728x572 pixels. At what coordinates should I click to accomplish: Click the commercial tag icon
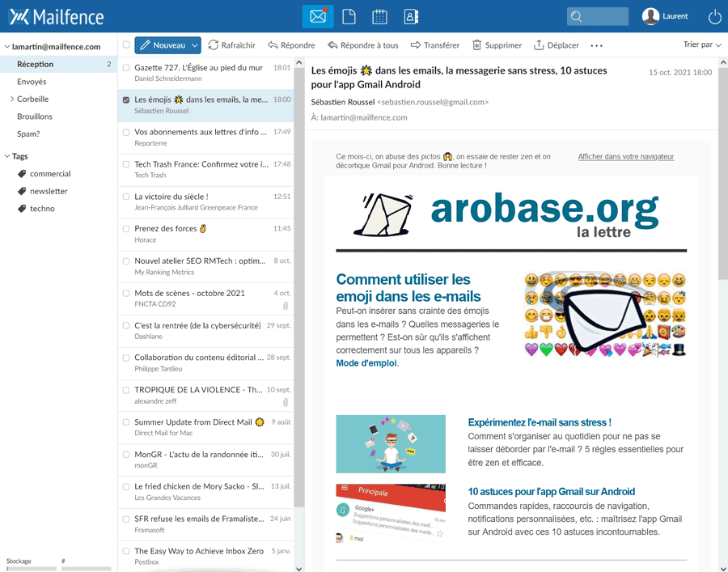coord(22,174)
